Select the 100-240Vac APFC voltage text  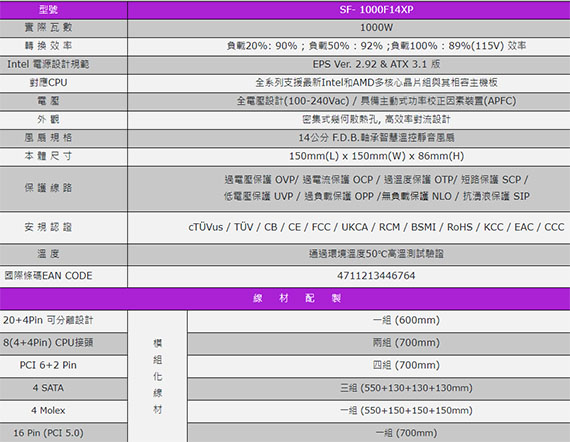click(376, 101)
